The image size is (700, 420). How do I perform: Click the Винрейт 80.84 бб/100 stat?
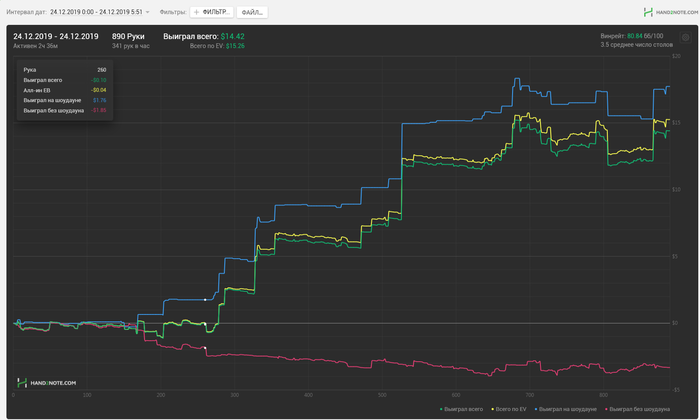click(632, 36)
